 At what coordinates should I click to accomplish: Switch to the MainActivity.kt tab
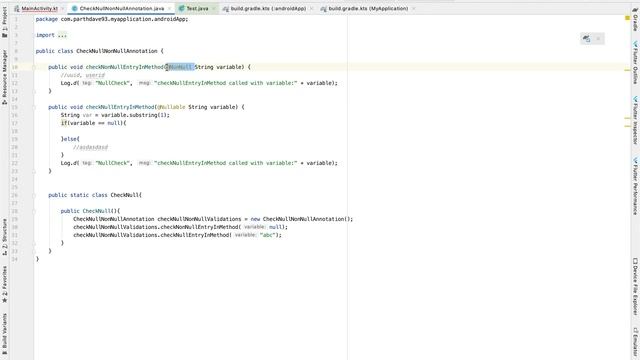(x=39, y=8)
